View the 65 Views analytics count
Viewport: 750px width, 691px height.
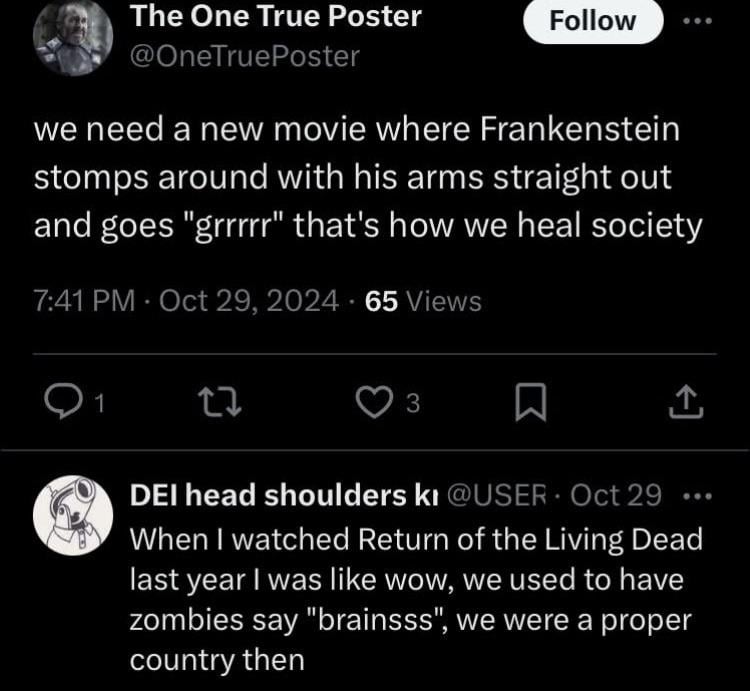point(423,301)
